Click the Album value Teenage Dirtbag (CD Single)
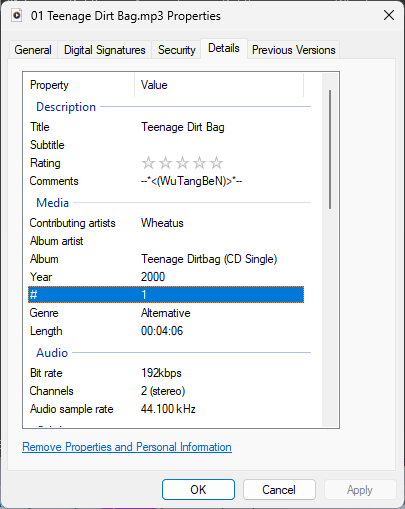 click(x=209, y=259)
